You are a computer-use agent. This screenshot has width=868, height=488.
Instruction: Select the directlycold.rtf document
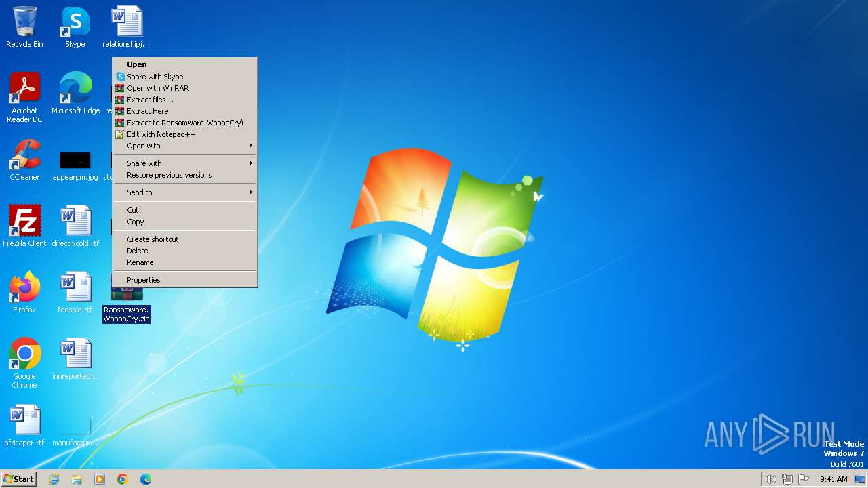75,227
